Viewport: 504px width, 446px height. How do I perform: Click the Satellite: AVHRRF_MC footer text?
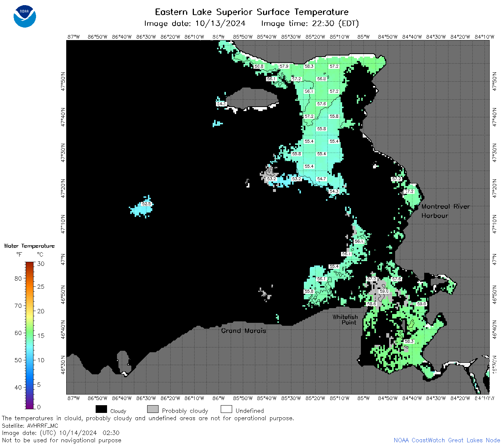pyautogui.click(x=30, y=426)
